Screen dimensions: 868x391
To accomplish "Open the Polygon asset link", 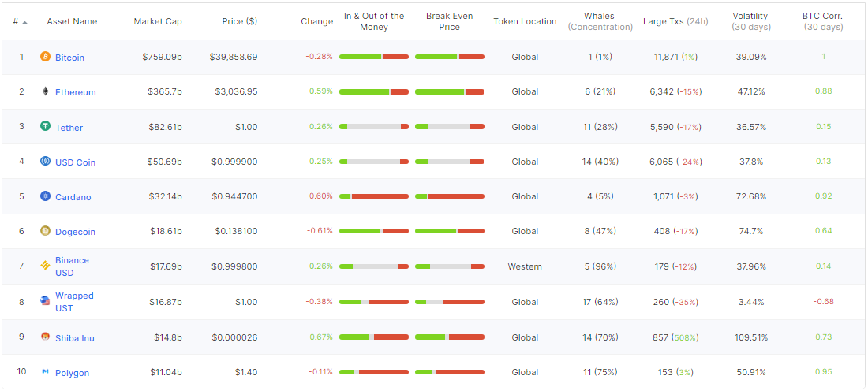I will pyautogui.click(x=72, y=374).
